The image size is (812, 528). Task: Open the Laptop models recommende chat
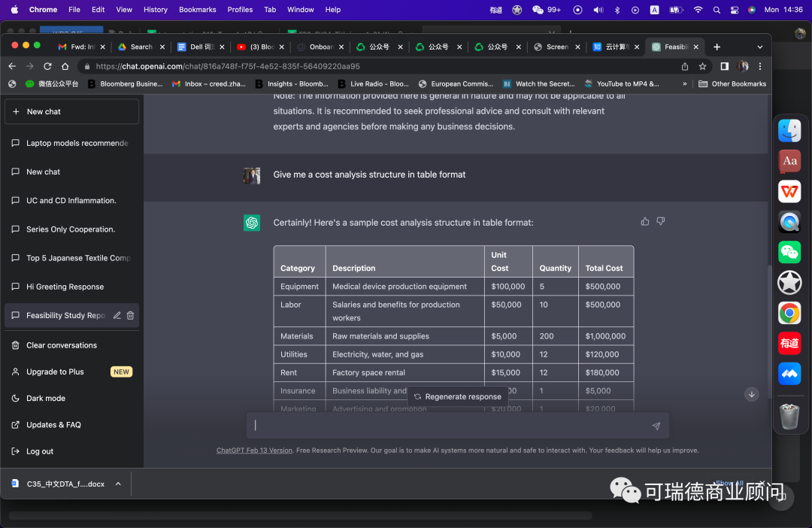[x=71, y=143]
